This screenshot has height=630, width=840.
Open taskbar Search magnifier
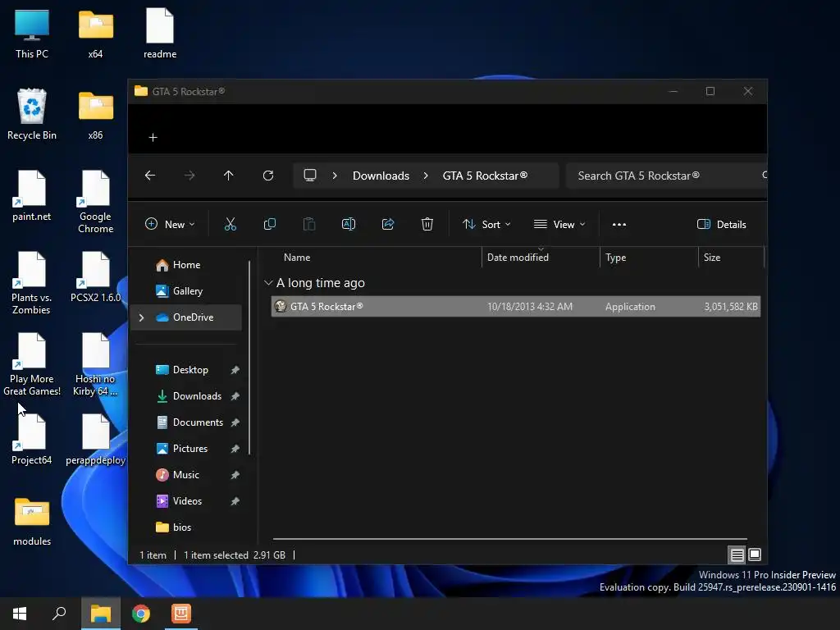[x=59, y=614]
